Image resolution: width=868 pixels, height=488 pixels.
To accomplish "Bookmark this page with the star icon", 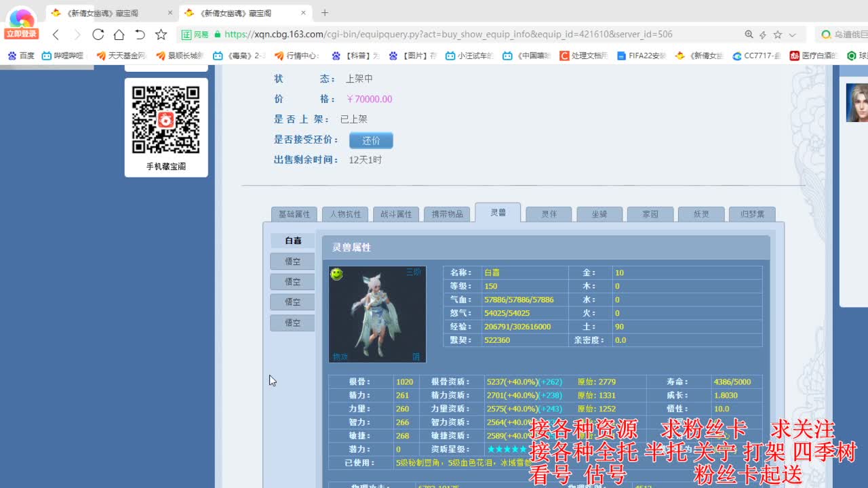I will pos(160,34).
